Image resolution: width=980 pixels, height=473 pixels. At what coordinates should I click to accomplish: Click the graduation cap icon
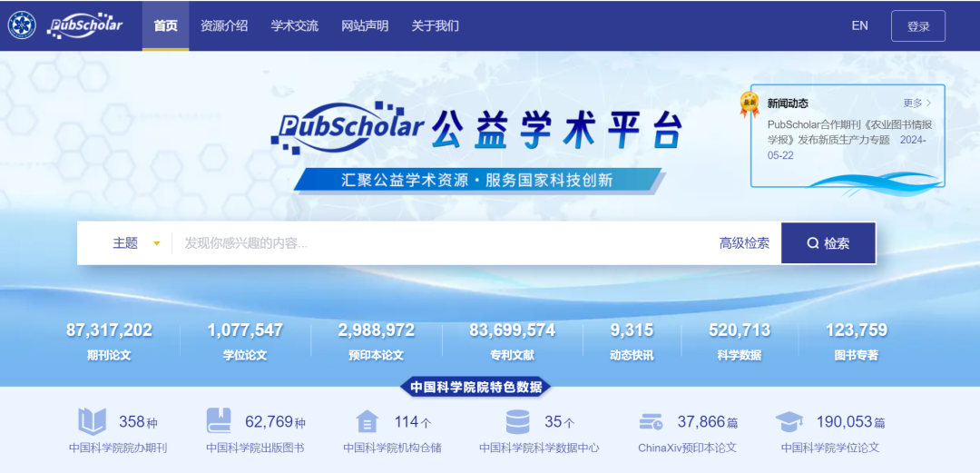789,421
